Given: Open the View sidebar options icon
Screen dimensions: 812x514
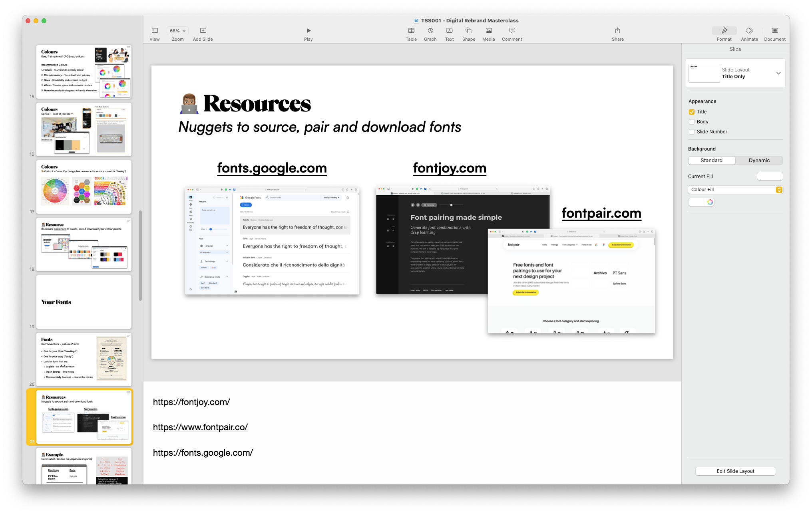Looking at the screenshot, I should click(x=155, y=31).
